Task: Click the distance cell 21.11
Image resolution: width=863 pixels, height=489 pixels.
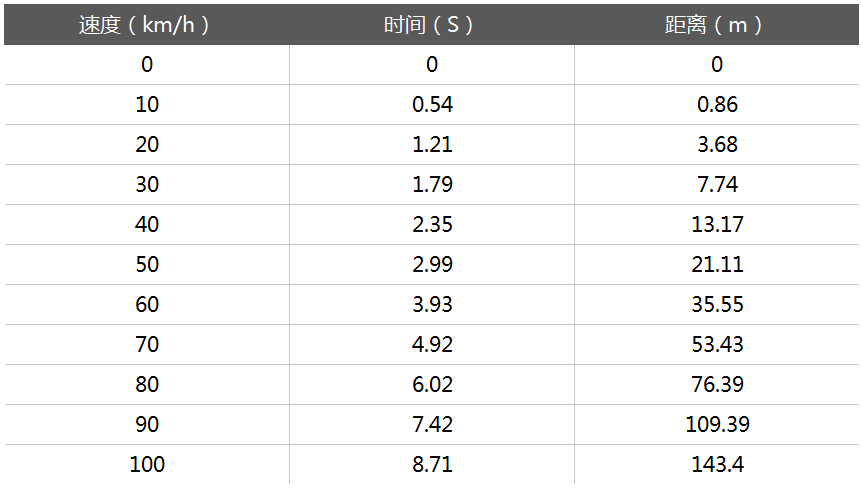Action: click(717, 265)
